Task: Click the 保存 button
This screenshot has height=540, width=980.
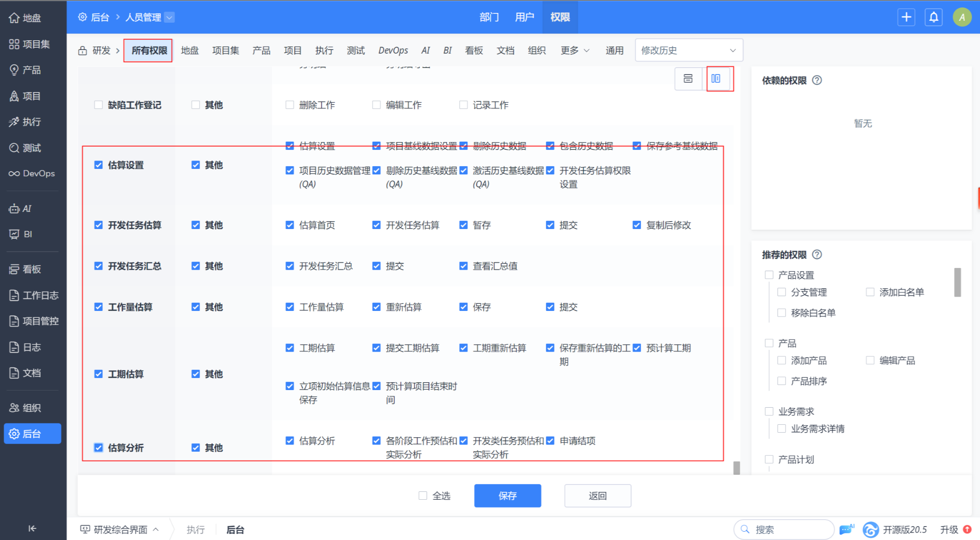Action: pos(507,496)
